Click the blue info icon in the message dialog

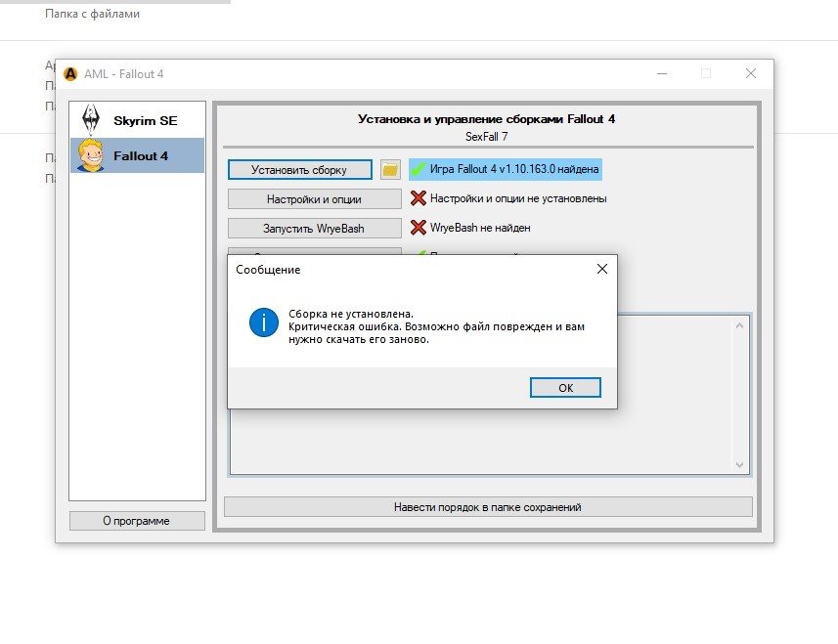264,322
